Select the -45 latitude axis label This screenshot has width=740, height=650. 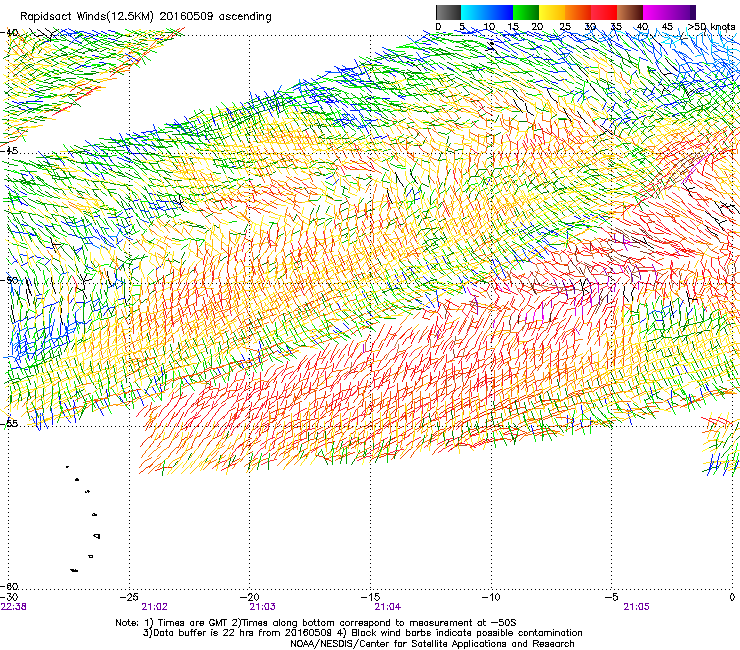[9, 151]
